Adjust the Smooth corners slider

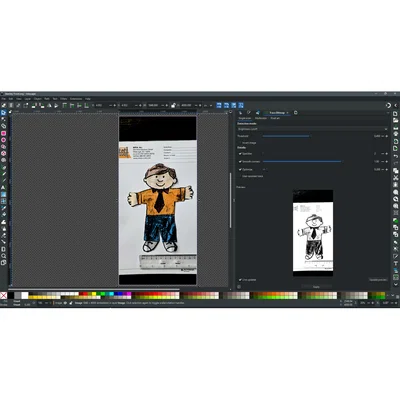[302, 162]
